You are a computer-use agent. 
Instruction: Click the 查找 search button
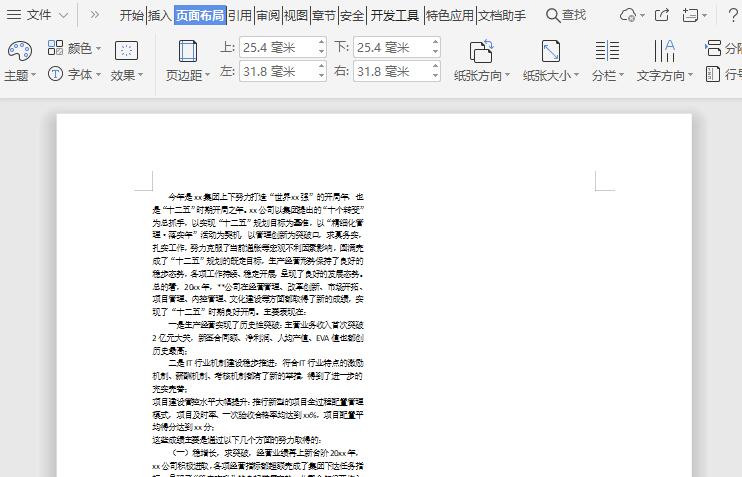coord(566,15)
